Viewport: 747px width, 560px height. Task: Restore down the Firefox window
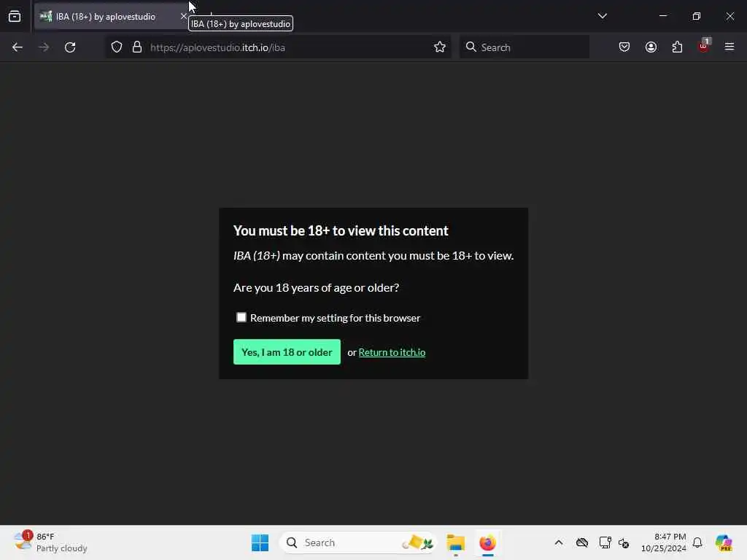(697, 16)
